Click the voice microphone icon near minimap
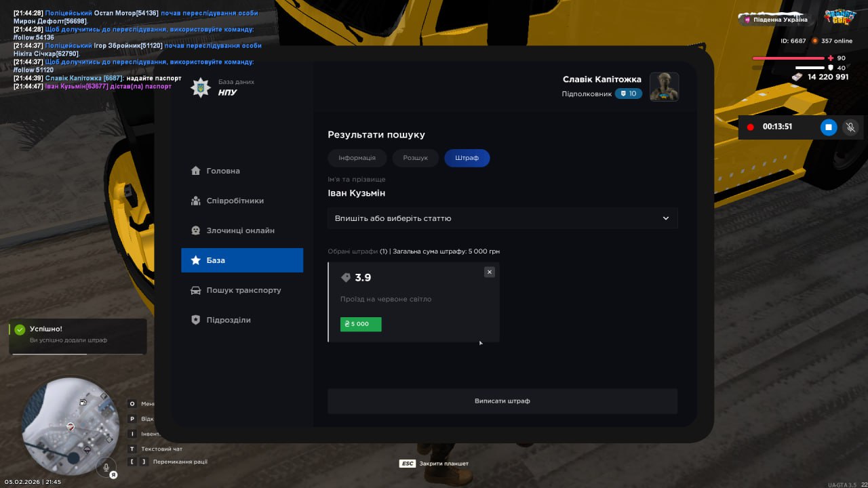Viewport: 868px width, 488px height. click(x=105, y=467)
